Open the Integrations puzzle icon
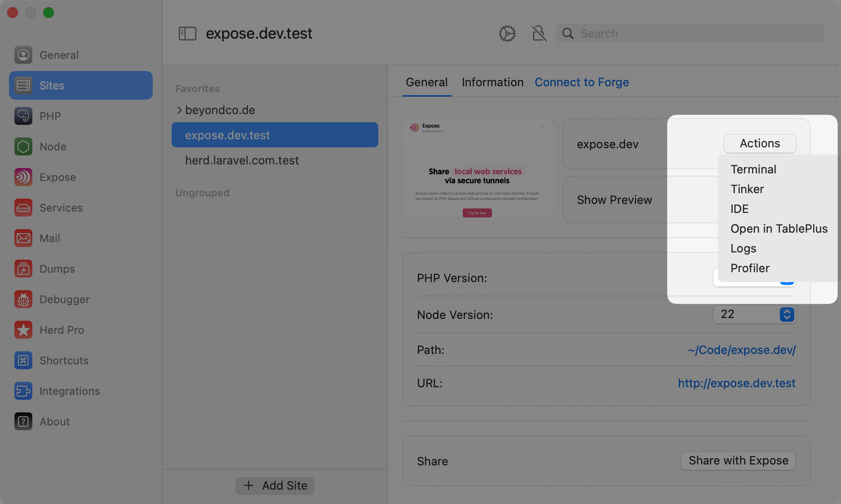 point(23,391)
